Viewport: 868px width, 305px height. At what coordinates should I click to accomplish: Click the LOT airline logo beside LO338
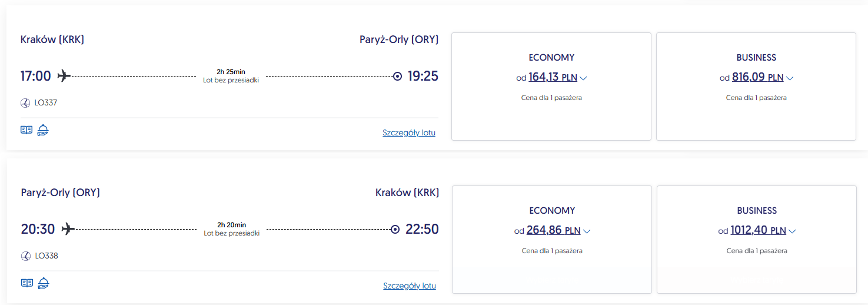coord(26,256)
